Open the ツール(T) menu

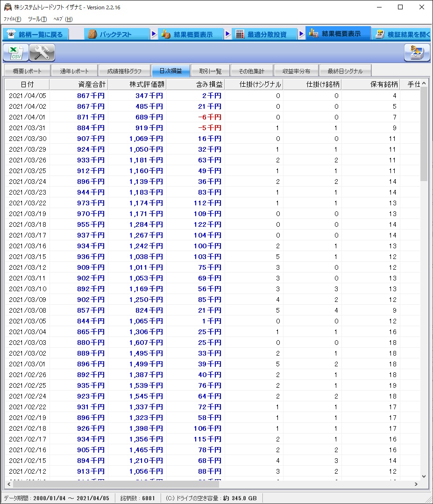click(x=37, y=19)
